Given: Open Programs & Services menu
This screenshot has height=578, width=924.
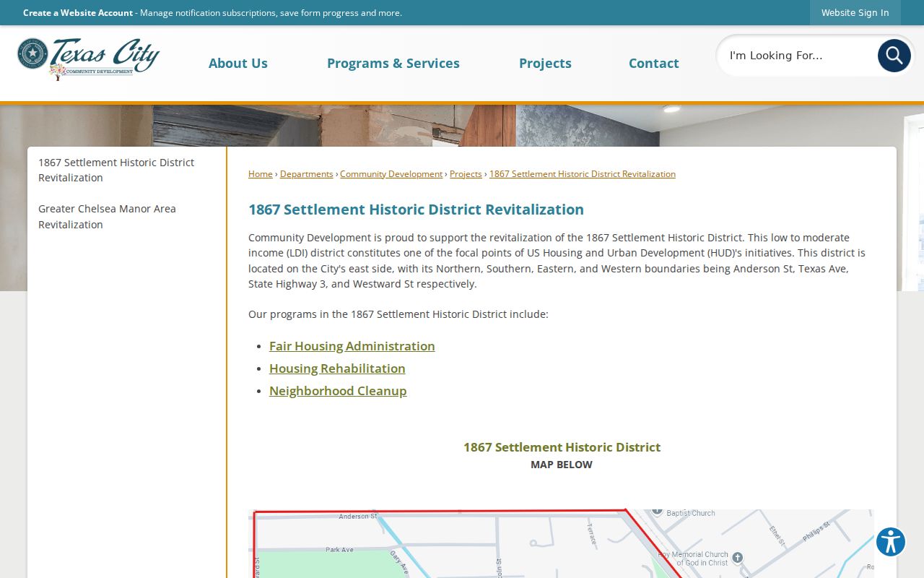Looking at the screenshot, I should [x=393, y=63].
